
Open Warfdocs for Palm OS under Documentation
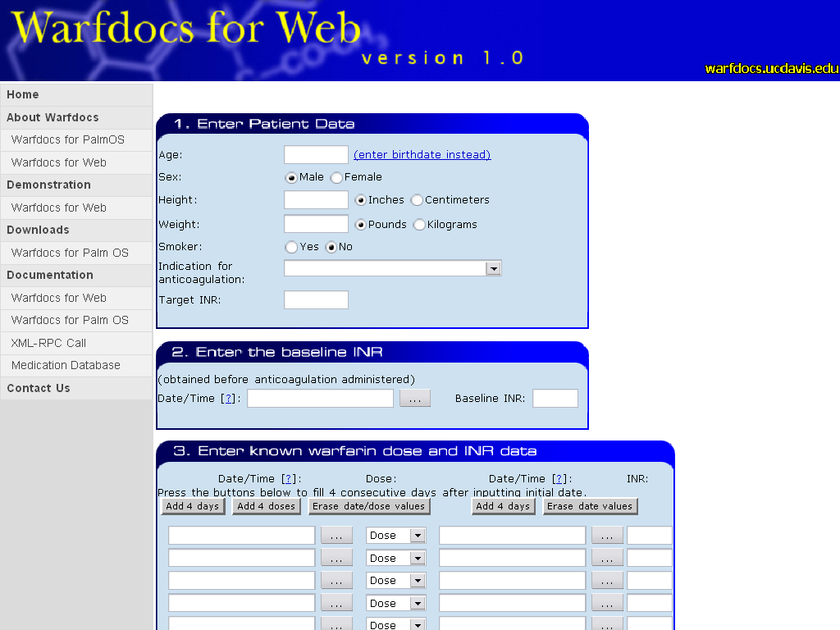[76, 321]
